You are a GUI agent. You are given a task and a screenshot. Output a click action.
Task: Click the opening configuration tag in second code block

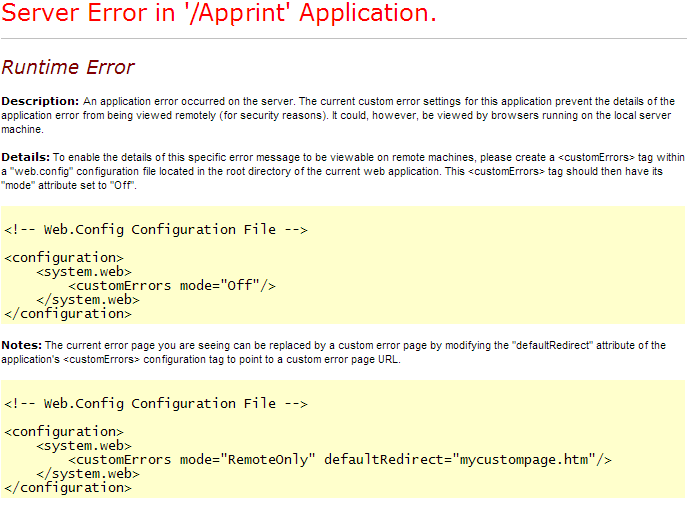pyautogui.click(x=64, y=432)
